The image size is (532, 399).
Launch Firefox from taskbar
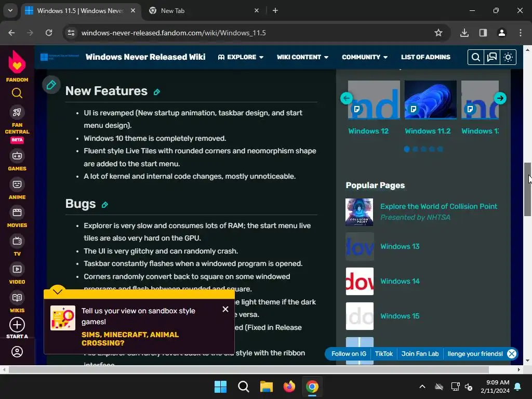[289, 387]
